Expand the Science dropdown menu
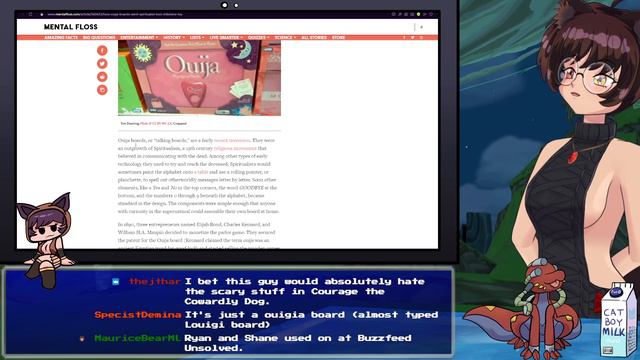 point(285,38)
